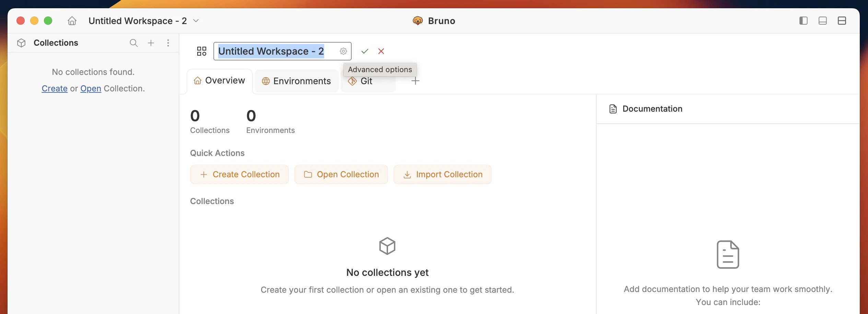Screen dimensions: 868x314
Task: Toggle the bottom panel visibility
Action: (822, 21)
